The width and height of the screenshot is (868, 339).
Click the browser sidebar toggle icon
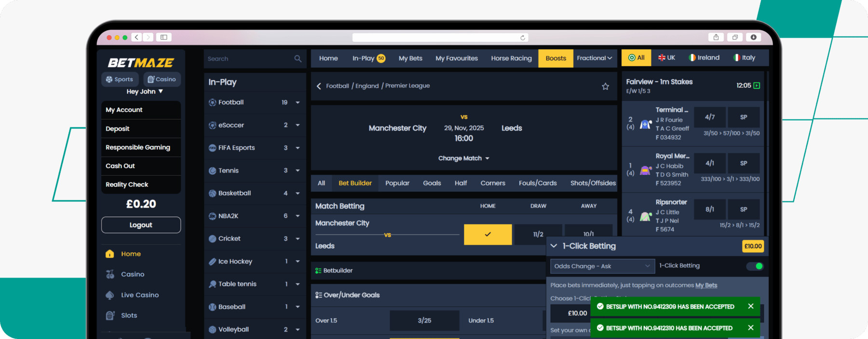[164, 37]
